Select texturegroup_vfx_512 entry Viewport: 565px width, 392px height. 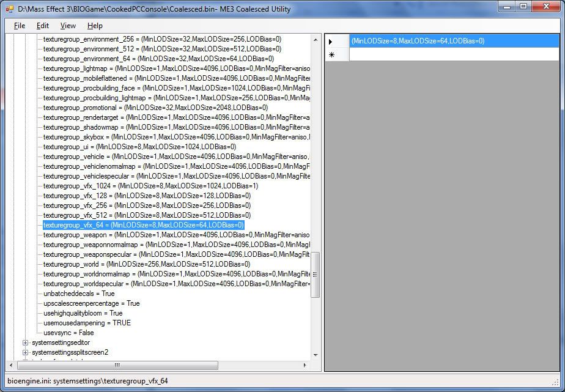(147, 215)
